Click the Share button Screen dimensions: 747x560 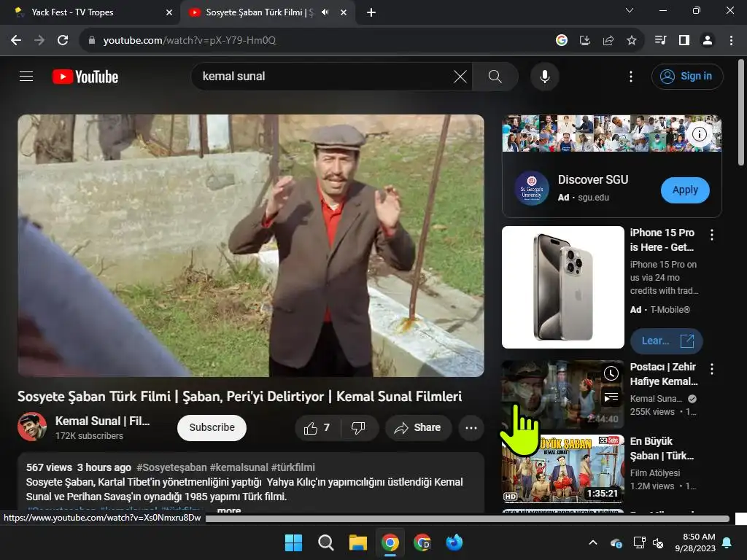point(417,428)
